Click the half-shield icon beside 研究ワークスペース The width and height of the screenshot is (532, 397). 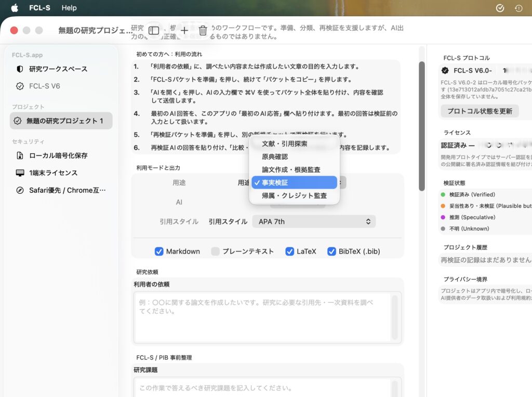tap(20, 69)
